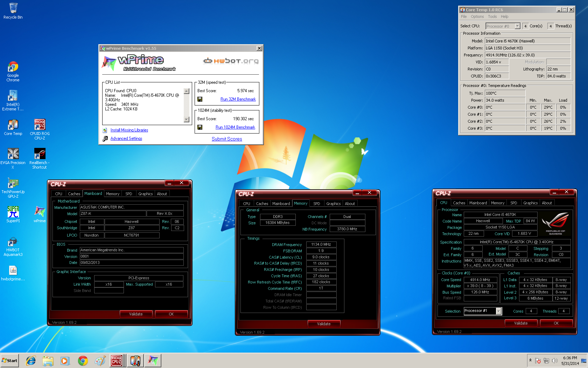
Task: Open the Recycle Bin desktop icon
Action: click(13, 11)
